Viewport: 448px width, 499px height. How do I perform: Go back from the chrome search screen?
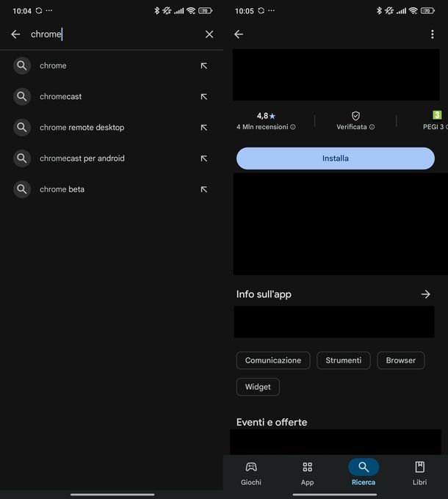tap(15, 34)
